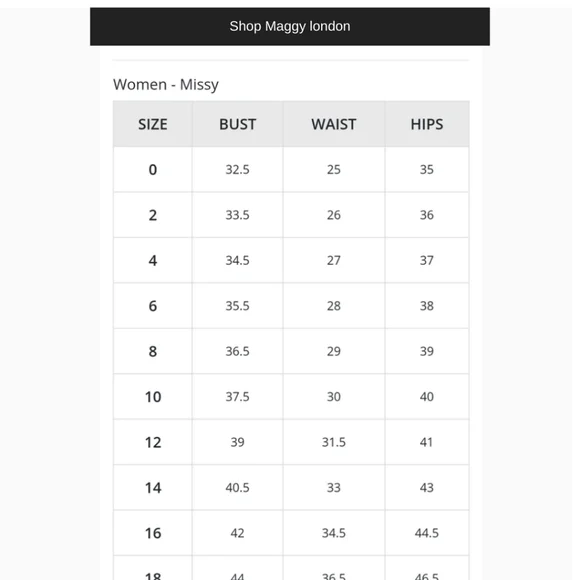Select the size 16 row label
The width and height of the screenshot is (580, 580).
pos(153,533)
